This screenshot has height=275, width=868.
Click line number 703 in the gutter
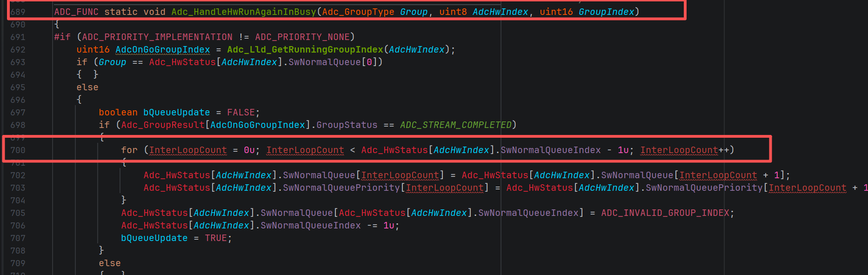tap(18, 188)
